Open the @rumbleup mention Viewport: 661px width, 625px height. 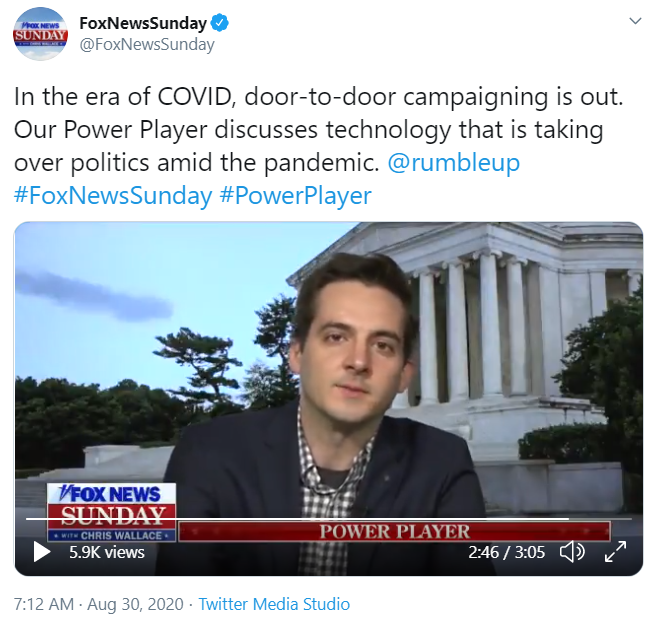pyautogui.click(x=454, y=163)
